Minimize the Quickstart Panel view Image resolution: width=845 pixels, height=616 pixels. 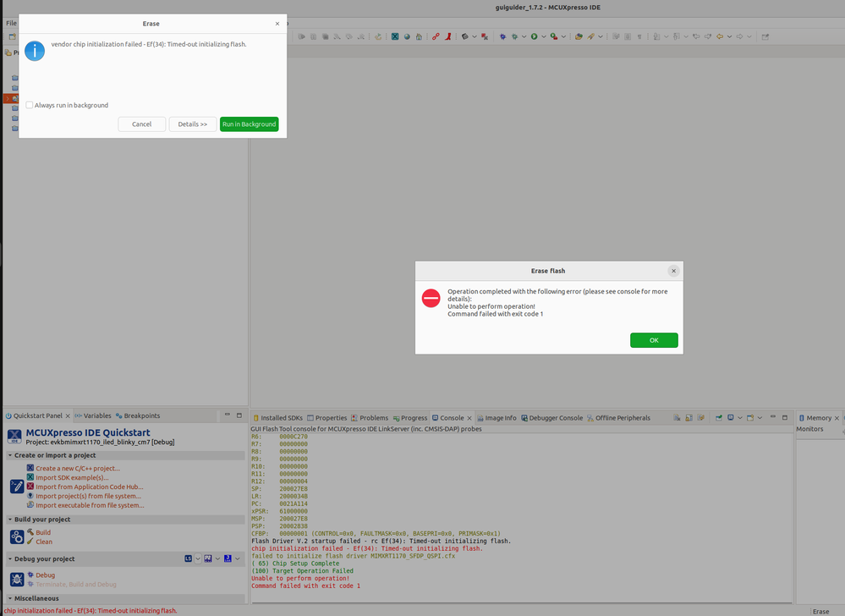pos(227,415)
